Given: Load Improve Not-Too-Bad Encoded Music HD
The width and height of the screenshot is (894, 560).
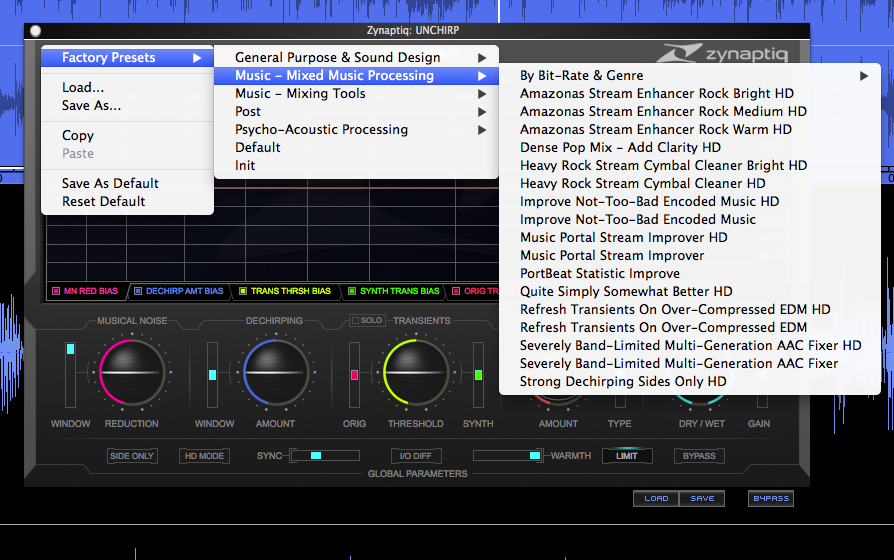Looking at the screenshot, I should pos(690,201).
